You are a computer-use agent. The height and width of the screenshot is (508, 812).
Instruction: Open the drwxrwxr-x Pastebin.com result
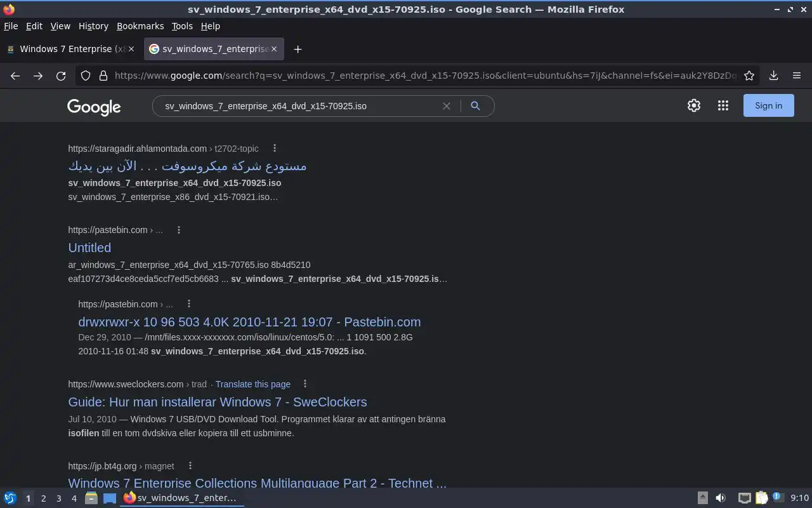click(x=249, y=322)
